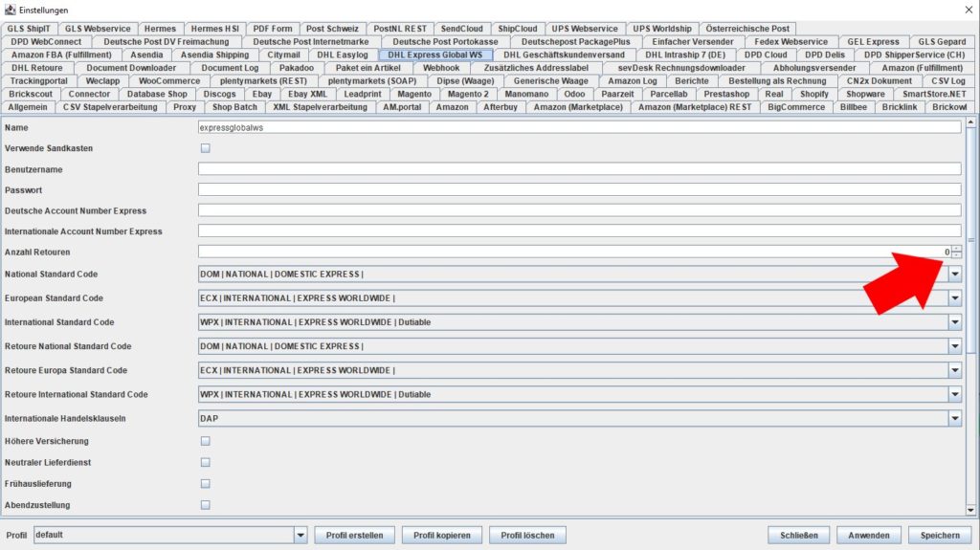The width and height of the screenshot is (980, 550).
Task: Click the Schließen button
Action: point(799,536)
